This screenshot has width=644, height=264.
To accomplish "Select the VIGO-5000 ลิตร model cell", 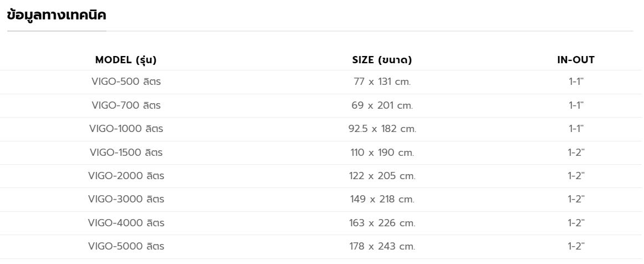I will coord(126,246).
